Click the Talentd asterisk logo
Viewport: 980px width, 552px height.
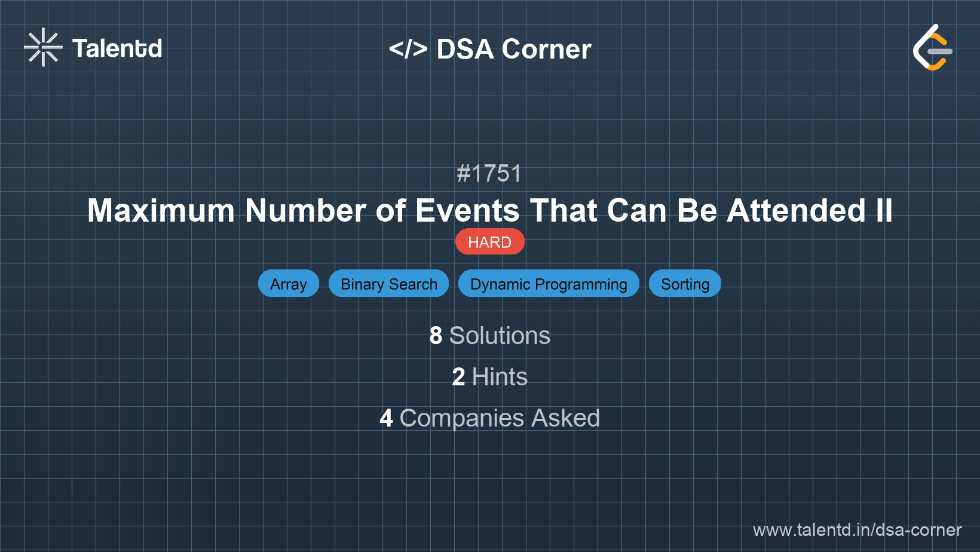point(42,47)
